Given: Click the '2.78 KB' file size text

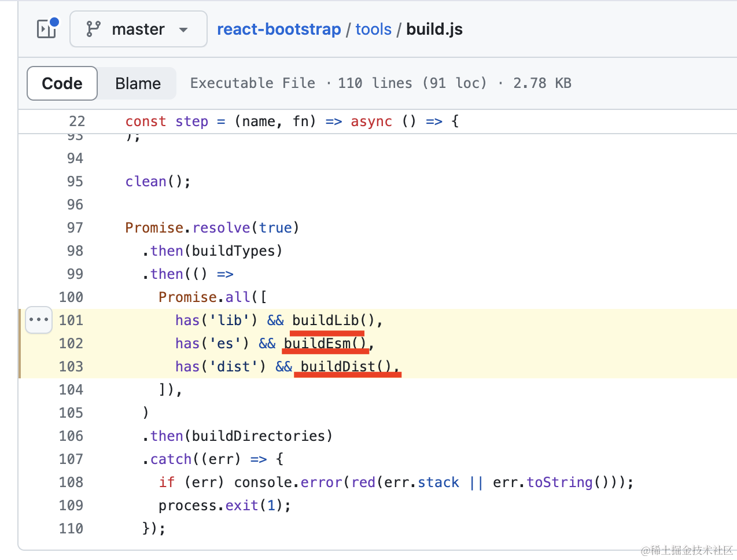Looking at the screenshot, I should coord(542,83).
